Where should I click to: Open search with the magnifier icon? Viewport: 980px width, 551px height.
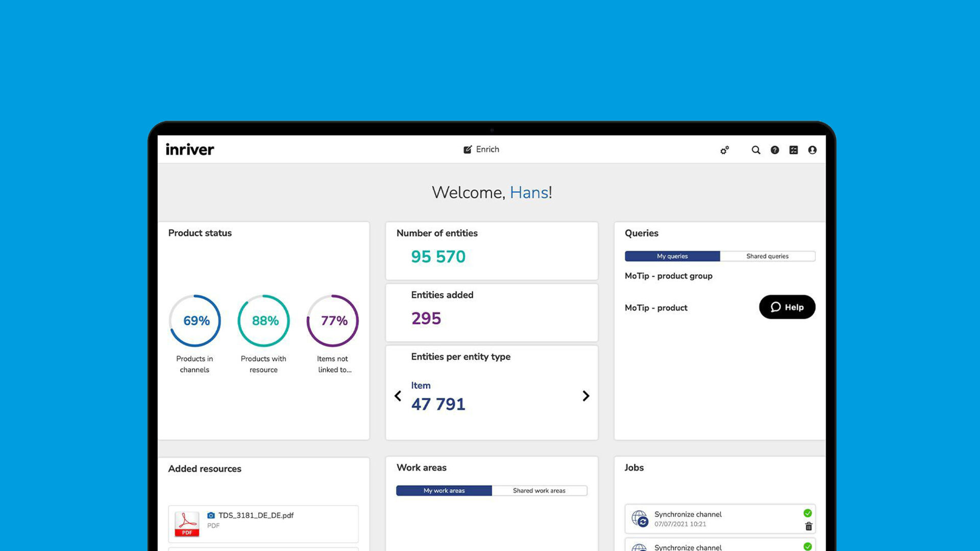(756, 150)
